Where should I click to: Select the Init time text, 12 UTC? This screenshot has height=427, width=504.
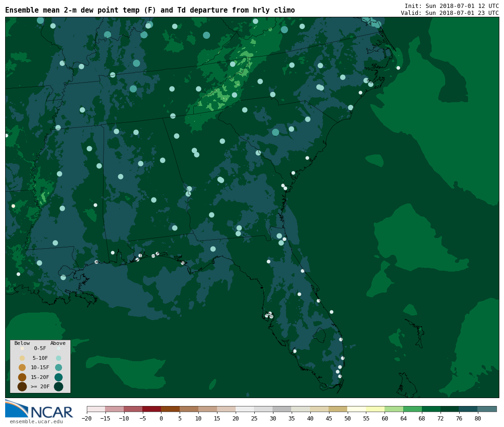(451, 6)
